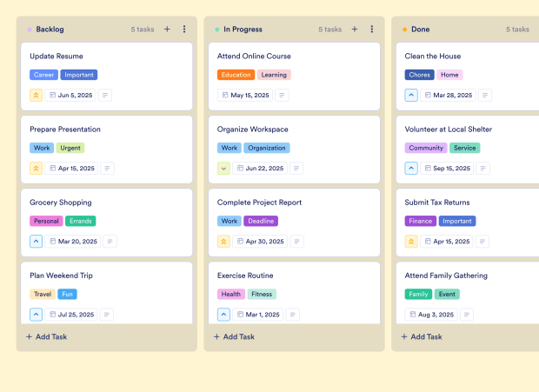The width and height of the screenshot is (539, 392).
Task: Toggle priority icon on Update Resume card
Action: tap(37, 96)
